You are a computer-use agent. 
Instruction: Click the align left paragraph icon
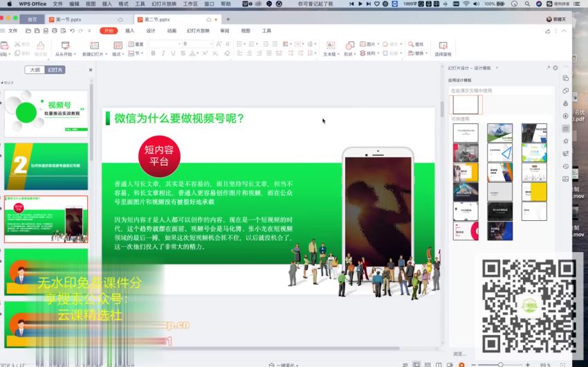click(239, 53)
